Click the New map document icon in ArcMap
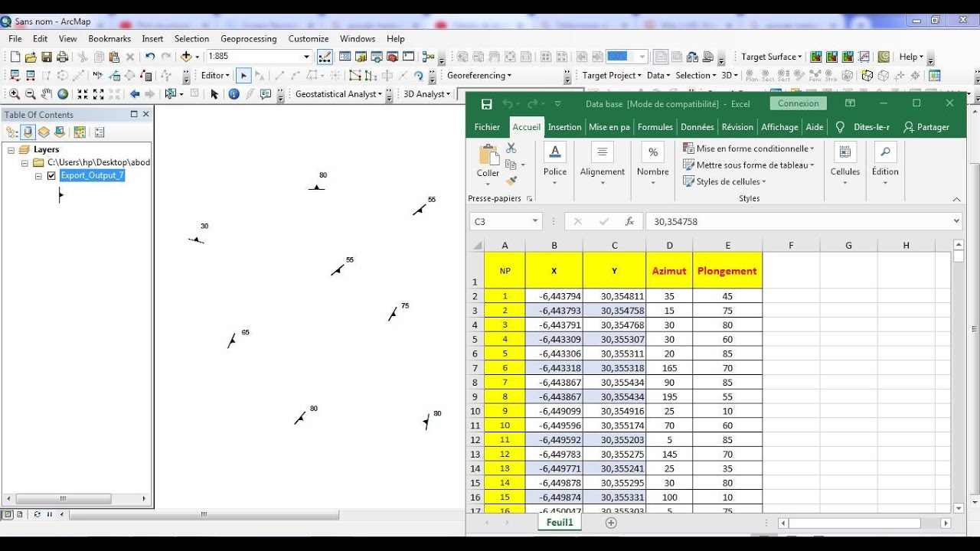Image resolution: width=980 pixels, height=551 pixels. pos(15,57)
